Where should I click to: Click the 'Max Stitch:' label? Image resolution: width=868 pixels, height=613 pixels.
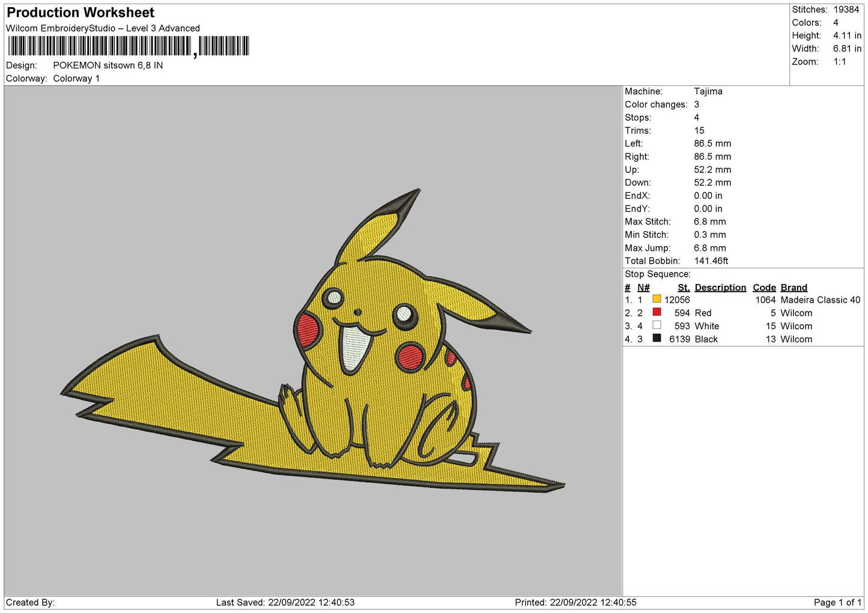(x=648, y=222)
